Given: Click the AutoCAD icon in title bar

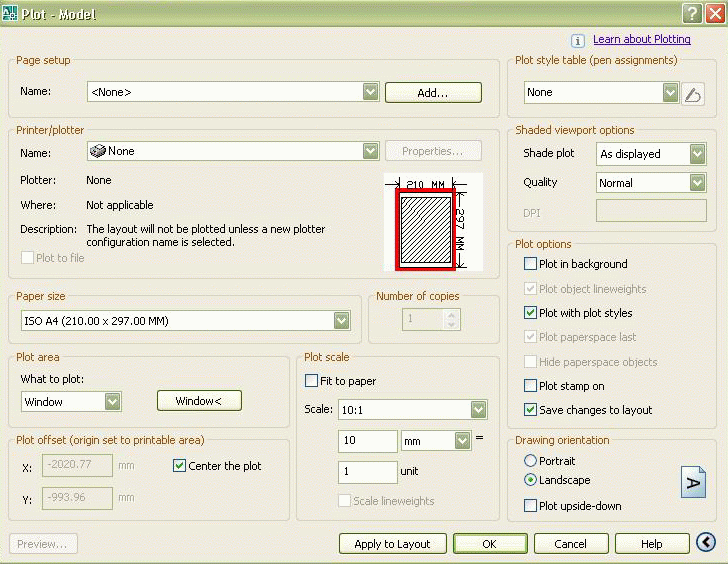Looking at the screenshot, I should tap(10, 13).
